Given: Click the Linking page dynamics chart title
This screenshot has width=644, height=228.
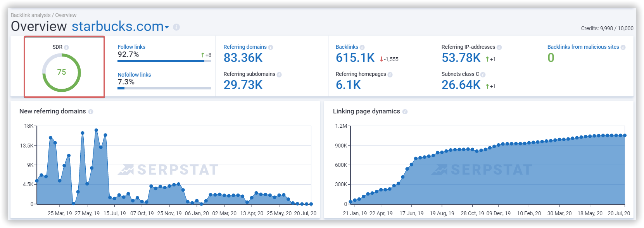Looking at the screenshot, I should (x=366, y=111).
